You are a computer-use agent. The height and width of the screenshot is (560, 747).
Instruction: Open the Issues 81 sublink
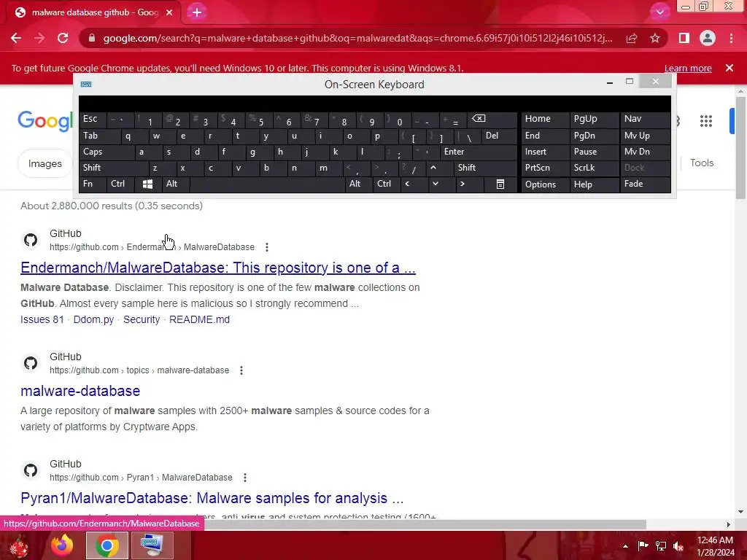pyautogui.click(x=42, y=319)
